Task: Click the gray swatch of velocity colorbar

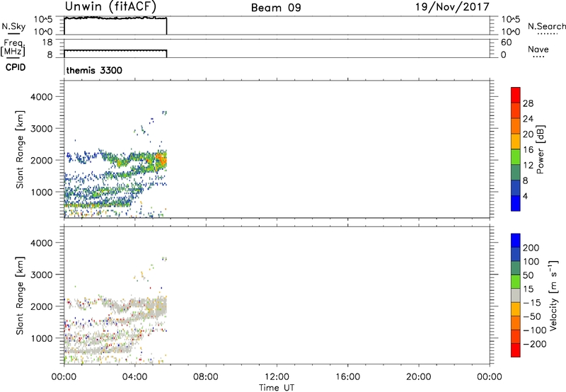Action: 516,295
